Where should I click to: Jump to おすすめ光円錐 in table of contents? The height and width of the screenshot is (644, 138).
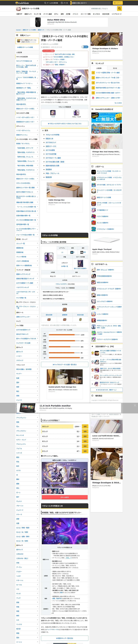point(51,154)
